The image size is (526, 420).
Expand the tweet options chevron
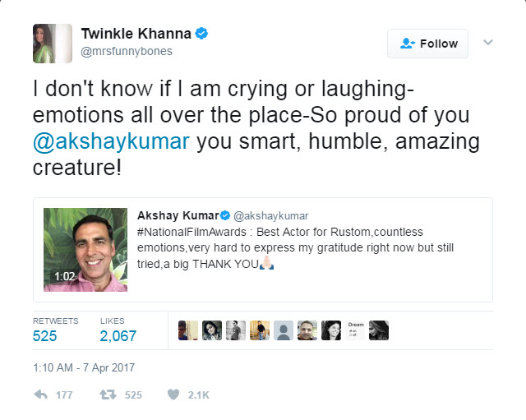tap(488, 42)
